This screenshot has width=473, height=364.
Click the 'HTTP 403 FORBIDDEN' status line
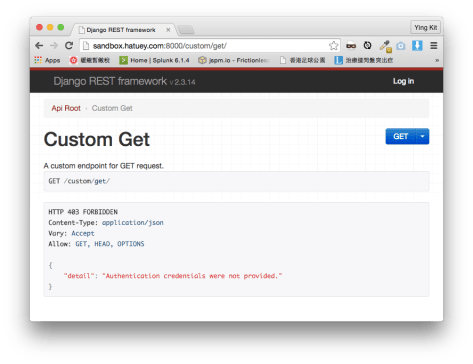click(x=83, y=212)
